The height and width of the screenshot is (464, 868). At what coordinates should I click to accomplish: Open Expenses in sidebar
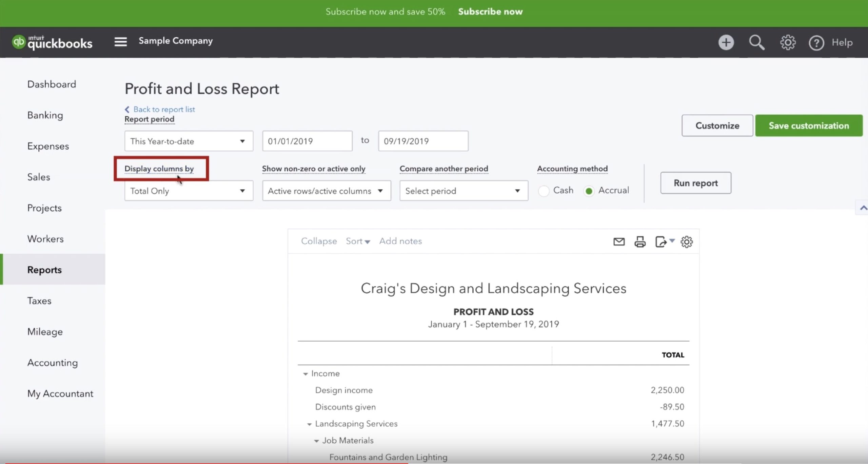coord(48,146)
